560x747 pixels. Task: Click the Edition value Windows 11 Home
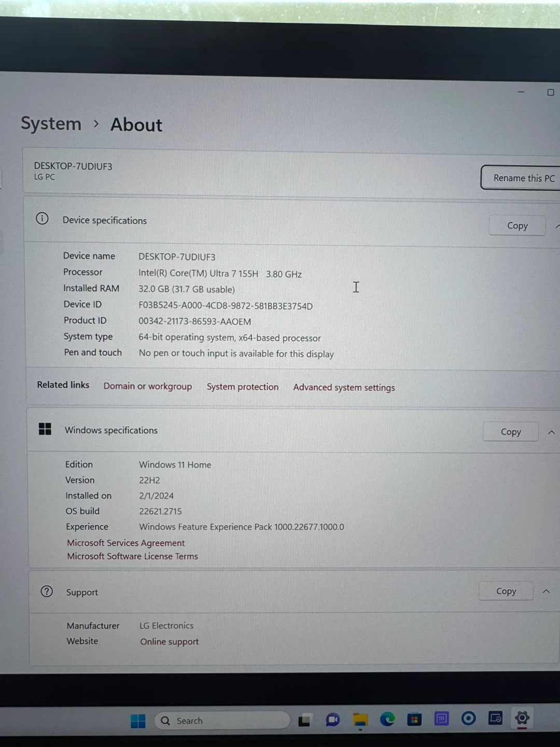coord(175,465)
